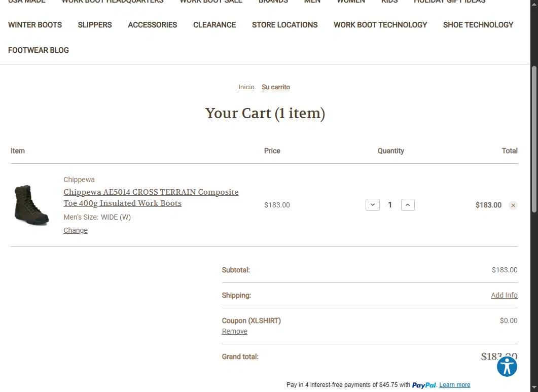Open the Clearance section
Viewport: 538px width, 392px height.
pos(214,25)
